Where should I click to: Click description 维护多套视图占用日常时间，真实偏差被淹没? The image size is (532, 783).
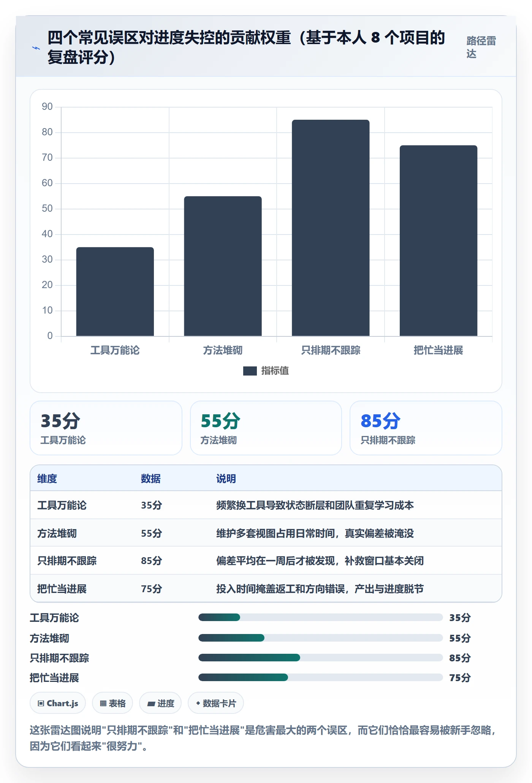[x=315, y=534]
